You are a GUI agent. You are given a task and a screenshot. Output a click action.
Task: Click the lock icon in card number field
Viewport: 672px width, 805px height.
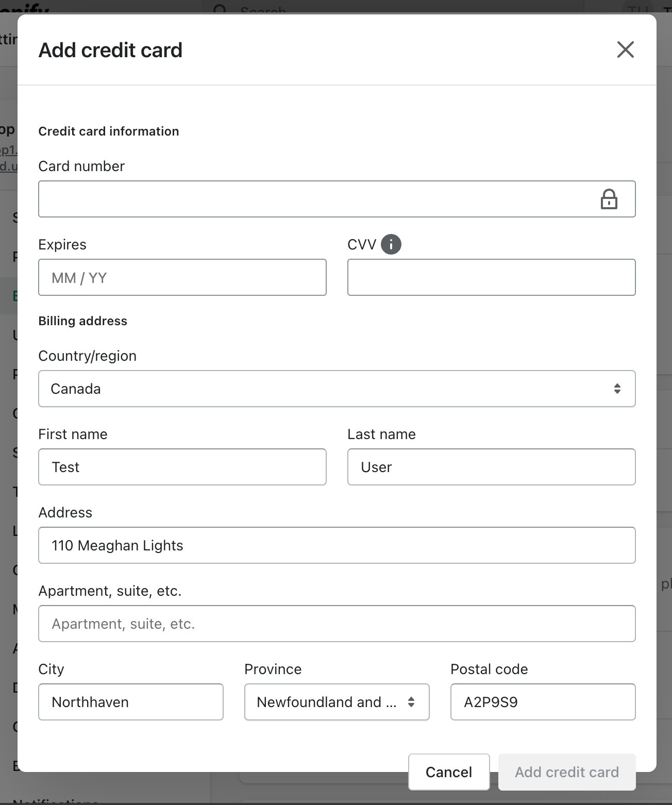point(609,199)
